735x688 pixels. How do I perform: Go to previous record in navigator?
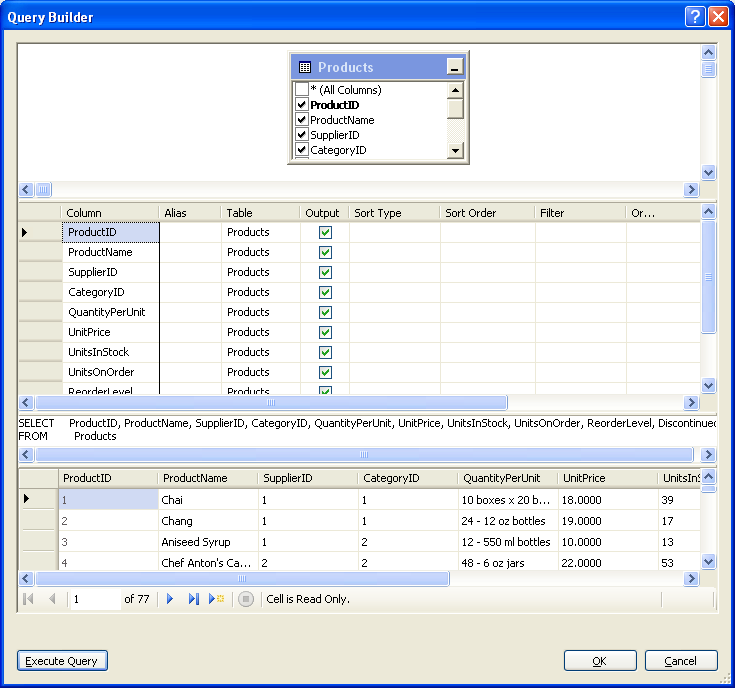pyautogui.click(x=52, y=599)
